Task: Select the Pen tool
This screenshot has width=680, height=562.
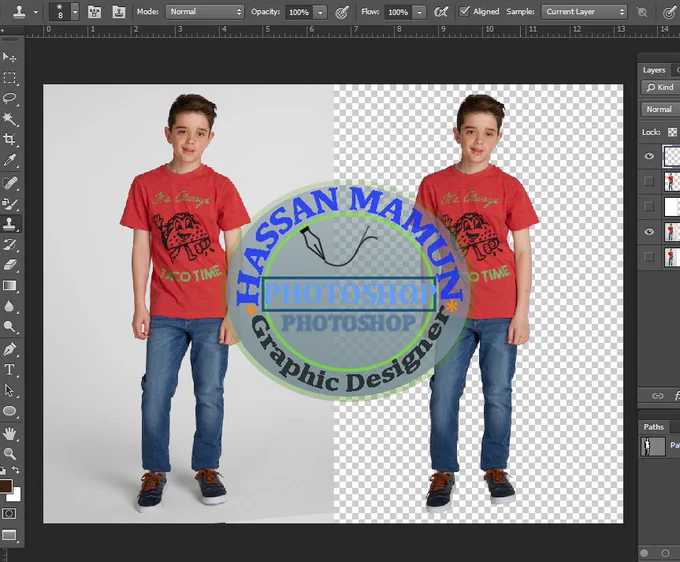Action: click(10, 349)
